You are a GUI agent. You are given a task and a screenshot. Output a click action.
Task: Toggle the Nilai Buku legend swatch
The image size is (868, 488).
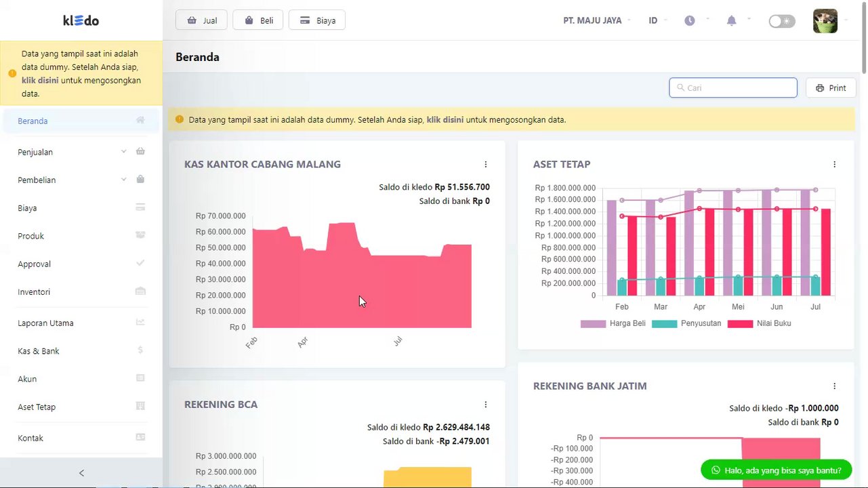(x=740, y=323)
